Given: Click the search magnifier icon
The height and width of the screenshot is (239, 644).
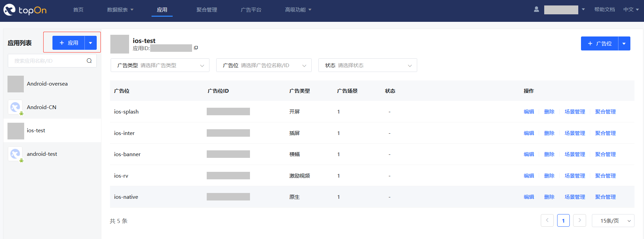Looking at the screenshot, I should pyautogui.click(x=89, y=61).
